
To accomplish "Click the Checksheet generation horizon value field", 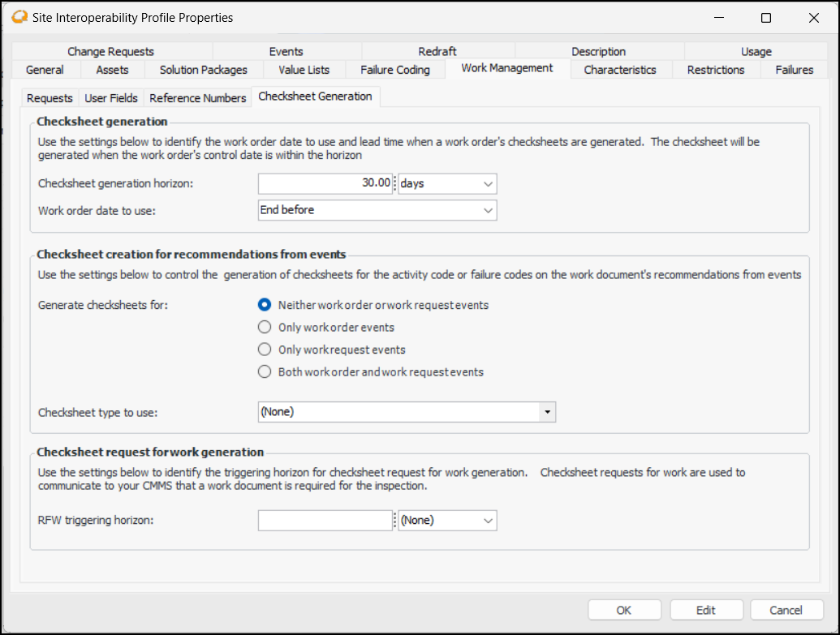I will [x=325, y=184].
